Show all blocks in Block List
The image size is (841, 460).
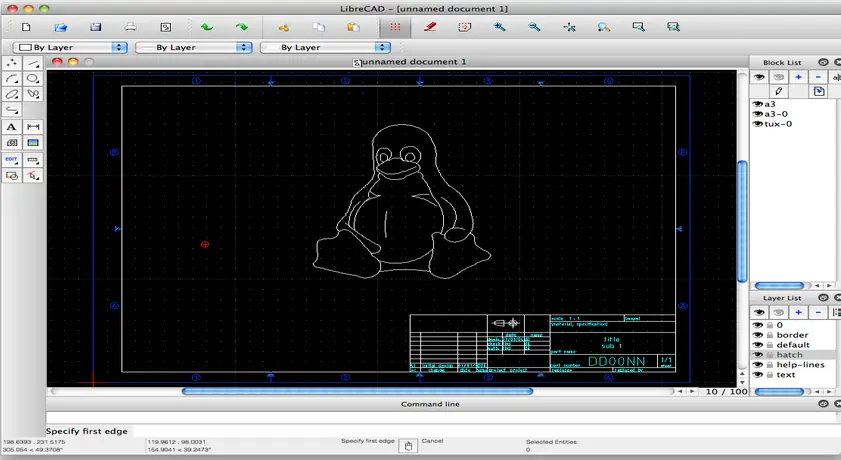(759, 77)
